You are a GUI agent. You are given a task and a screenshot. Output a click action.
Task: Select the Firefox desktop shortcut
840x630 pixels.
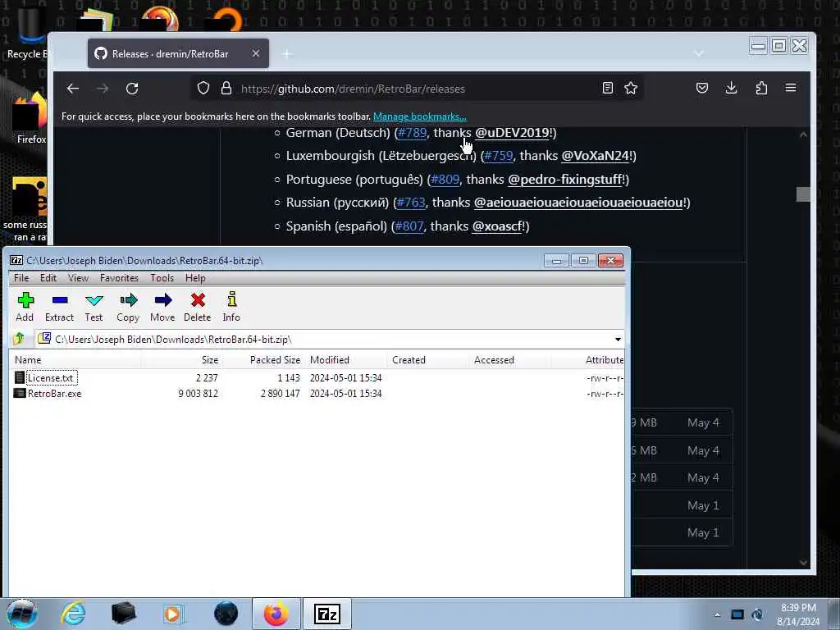point(30,119)
